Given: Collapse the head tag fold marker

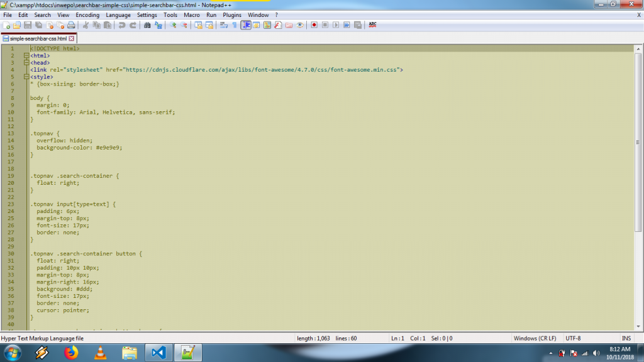Looking at the screenshot, I should point(26,62).
